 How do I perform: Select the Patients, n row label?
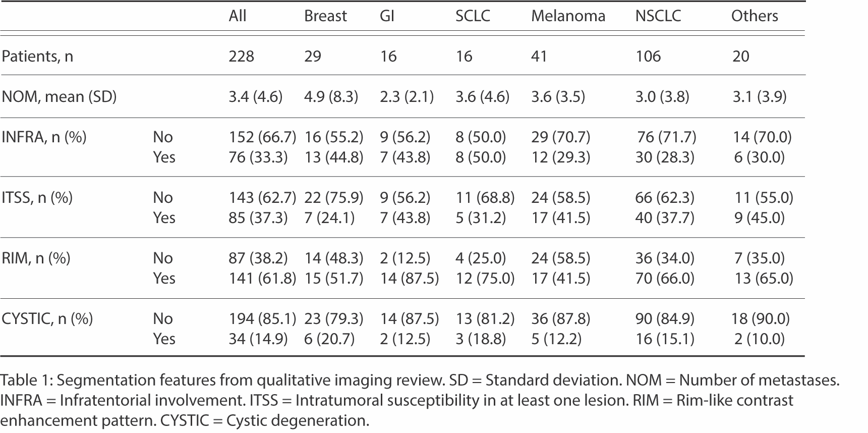pyautogui.click(x=37, y=56)
